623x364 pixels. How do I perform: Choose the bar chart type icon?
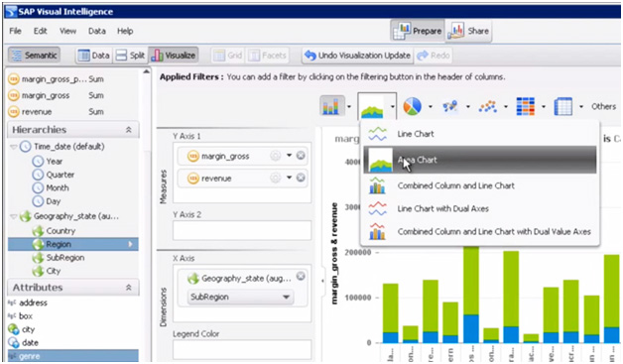tap(331, 106)
